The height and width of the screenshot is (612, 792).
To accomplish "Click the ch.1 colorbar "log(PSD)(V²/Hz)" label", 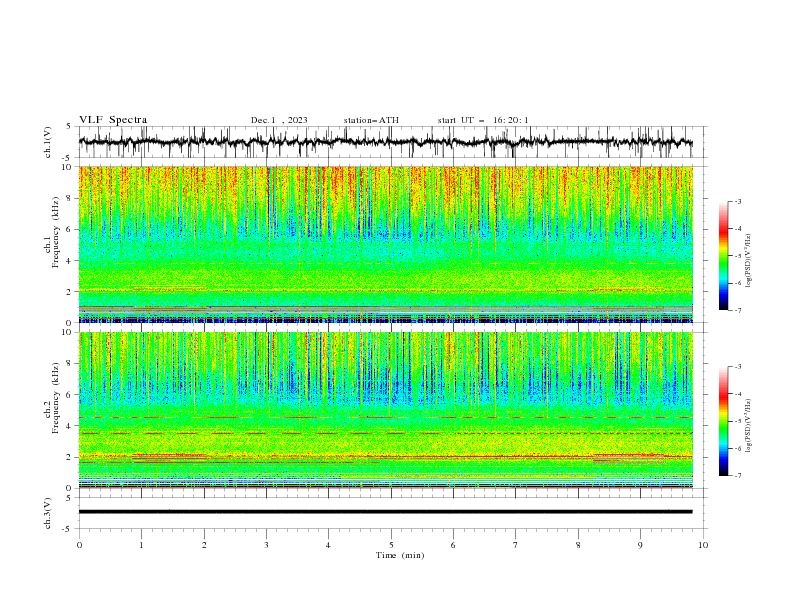I will tap(748, 261).
